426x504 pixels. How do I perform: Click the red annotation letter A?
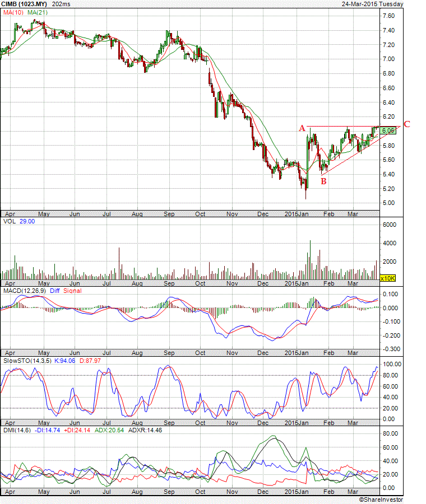tap(302, 128)
